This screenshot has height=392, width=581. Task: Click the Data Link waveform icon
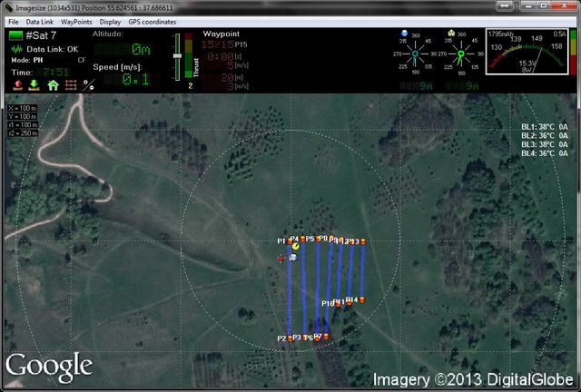[16, 49]
